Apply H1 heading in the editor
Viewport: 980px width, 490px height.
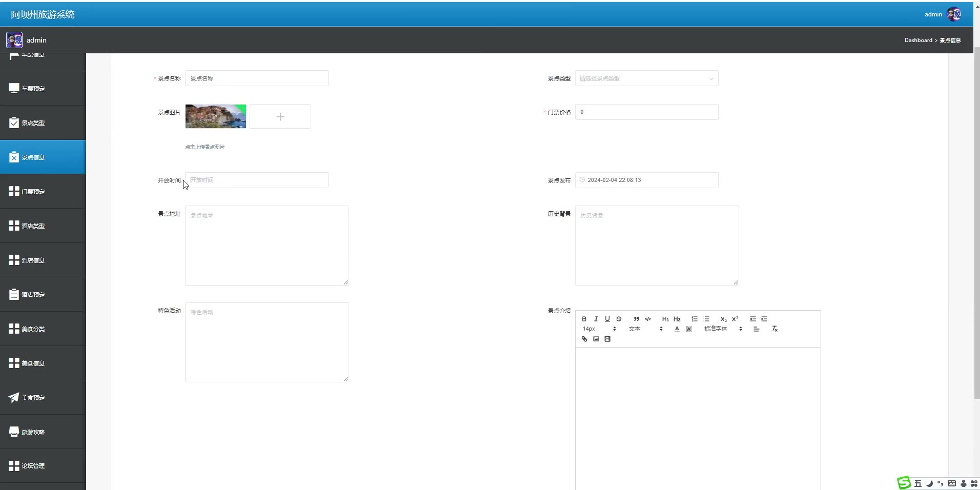tap(665, 319)
